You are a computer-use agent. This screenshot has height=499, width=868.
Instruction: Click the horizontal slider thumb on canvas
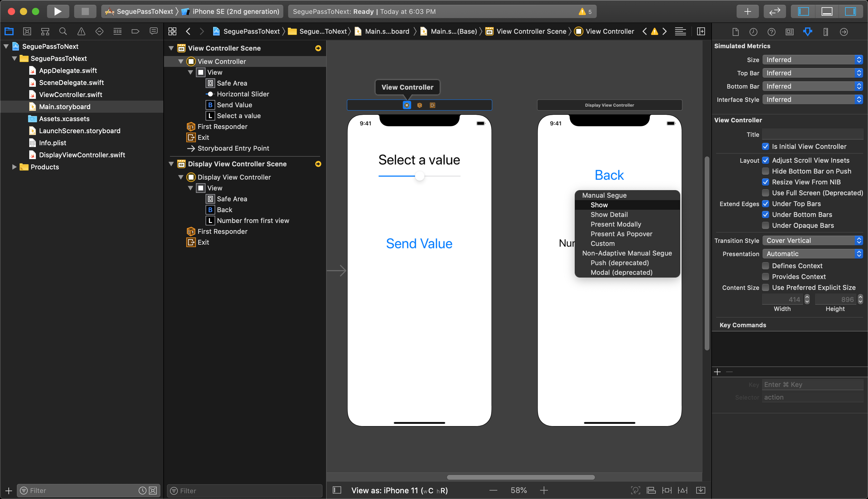420,176
